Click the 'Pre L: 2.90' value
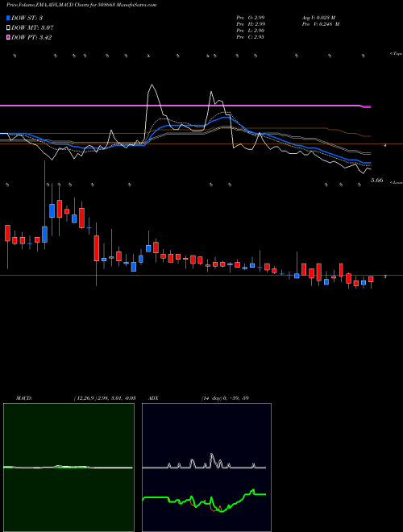The image size is (403, 532). pyautogui.click(x=251, y=31)
